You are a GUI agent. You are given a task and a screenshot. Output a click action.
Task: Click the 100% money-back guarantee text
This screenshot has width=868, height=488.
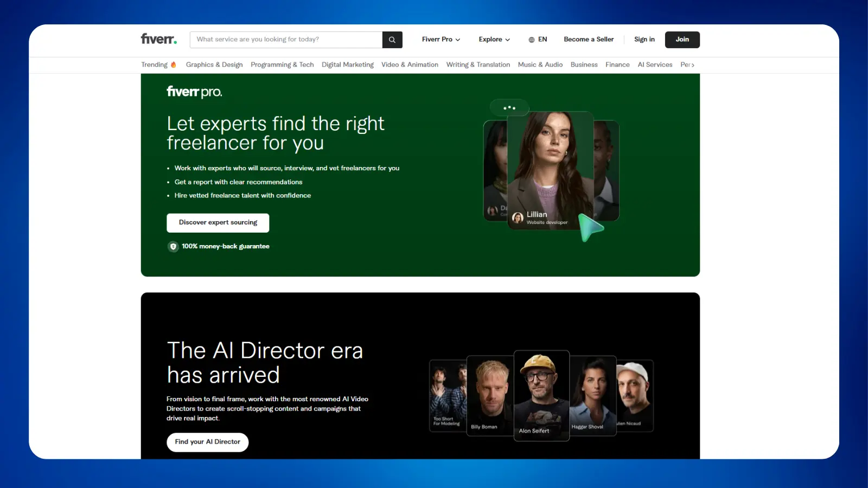tap(226, 247)
